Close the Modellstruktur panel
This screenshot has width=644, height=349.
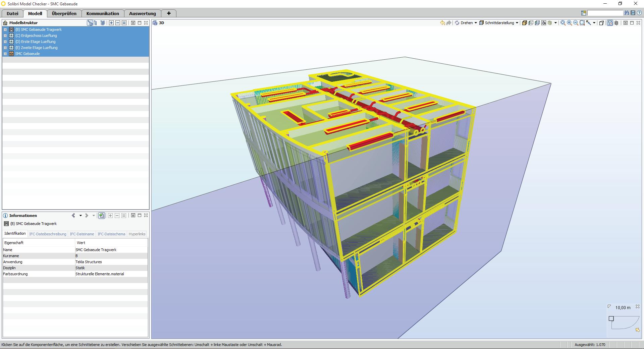coord(146,23)
